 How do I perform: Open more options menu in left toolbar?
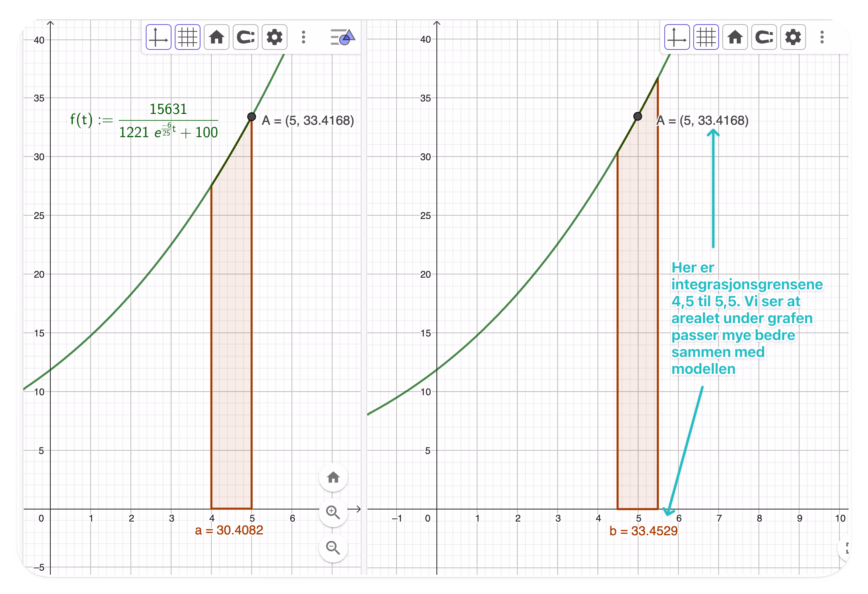click(x=304, y=37)
